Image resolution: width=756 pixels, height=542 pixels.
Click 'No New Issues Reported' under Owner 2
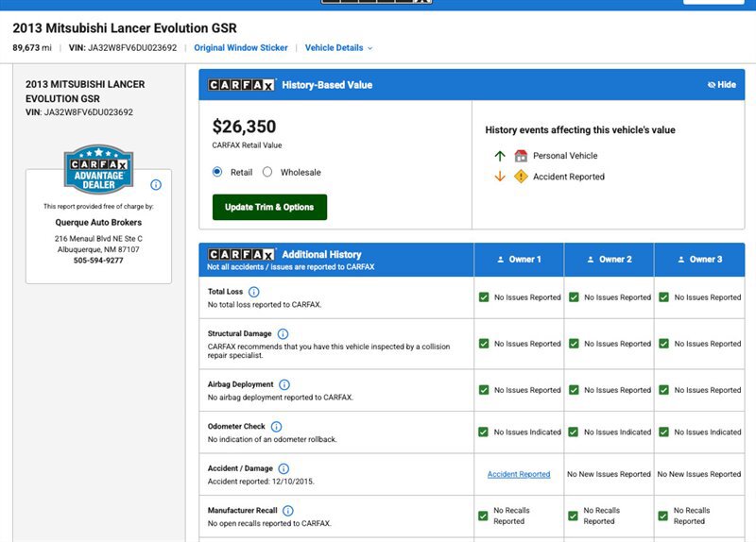coord(609,474)
